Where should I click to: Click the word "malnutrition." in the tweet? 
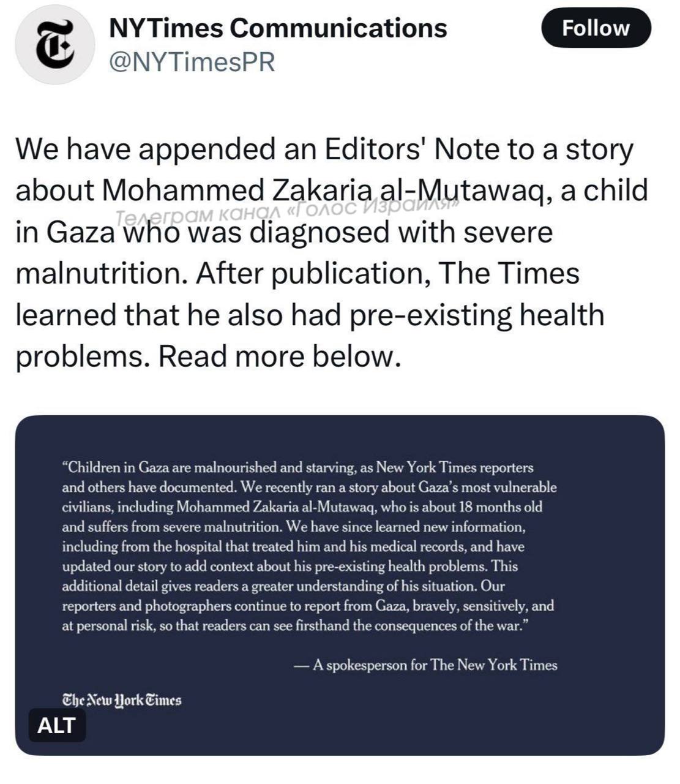[101, 273]
